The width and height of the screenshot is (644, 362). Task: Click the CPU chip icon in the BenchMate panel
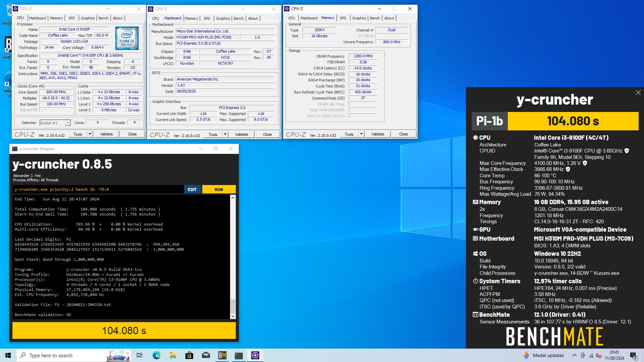point(475,138)
